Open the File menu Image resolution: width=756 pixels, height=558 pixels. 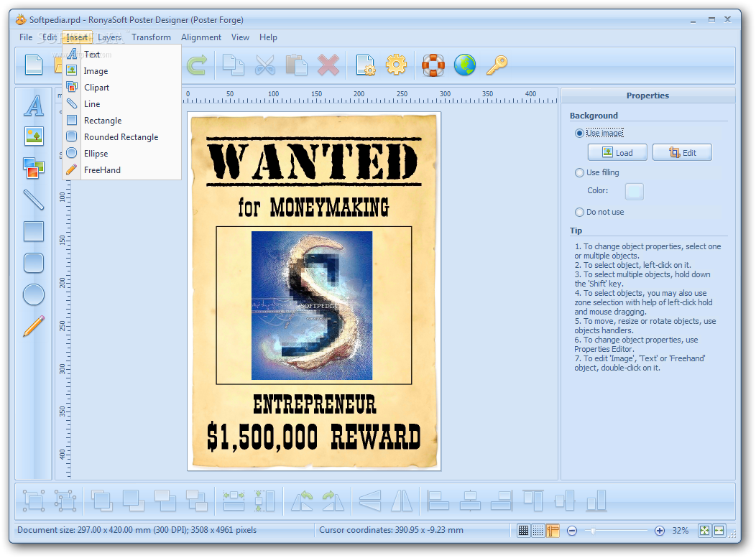[x=26, y=37]
